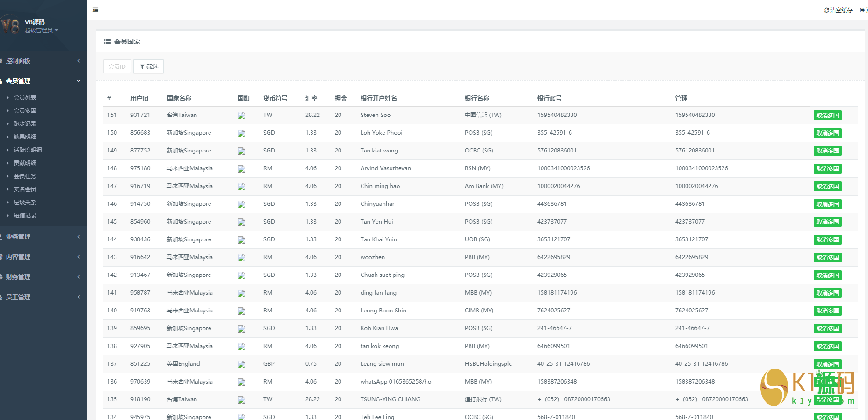Image resolution: width=868 pixels, height=420 pixels.
Task: Open the 超级管理员 user dropdown
Action: coord(41,30)
